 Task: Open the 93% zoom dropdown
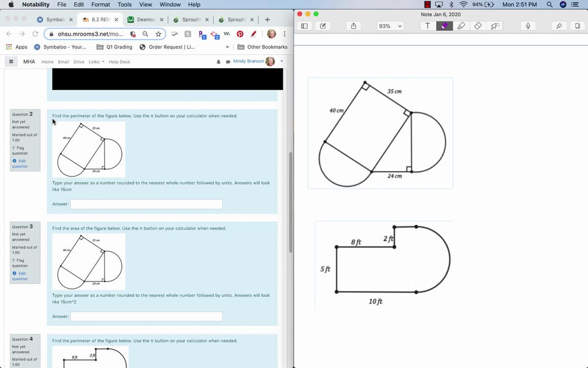(x=390, y=26)
